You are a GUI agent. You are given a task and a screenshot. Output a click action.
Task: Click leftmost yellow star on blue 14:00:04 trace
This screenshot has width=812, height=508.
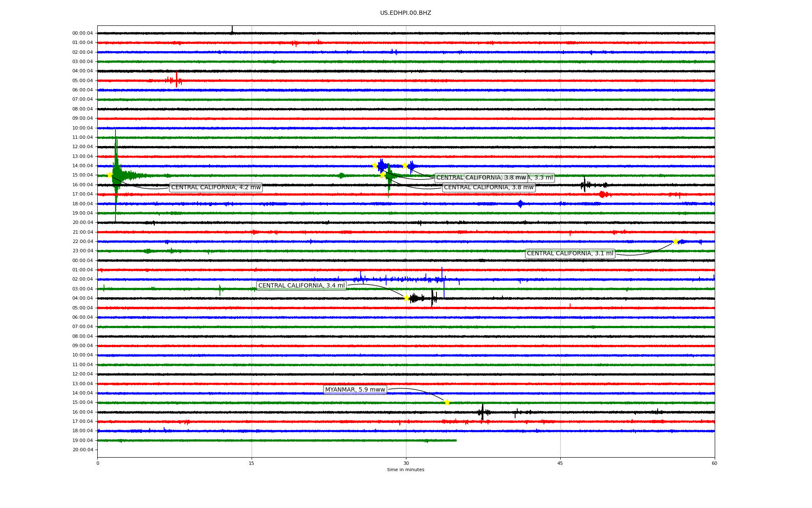tap(375, 166)
